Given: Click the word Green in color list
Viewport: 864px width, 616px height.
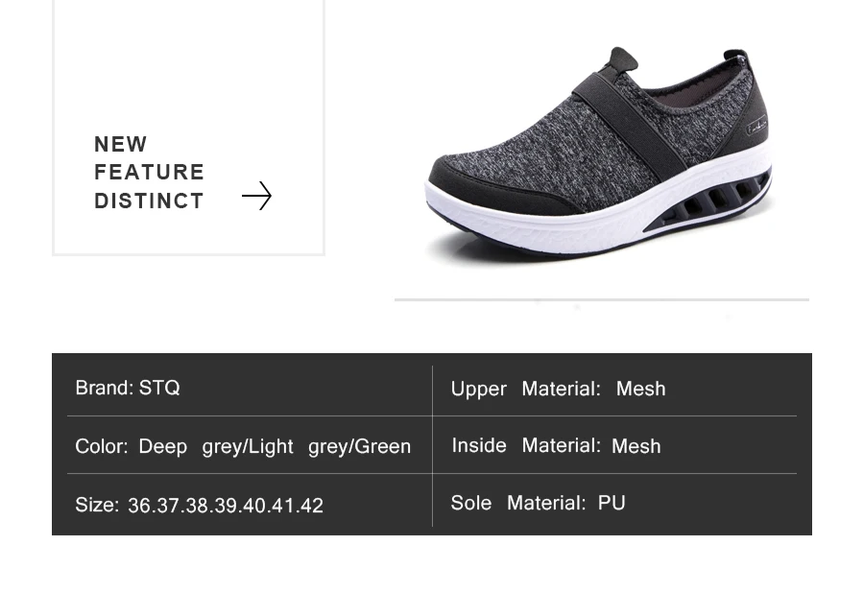Looking at the screenshot, I should click(383, 446).
